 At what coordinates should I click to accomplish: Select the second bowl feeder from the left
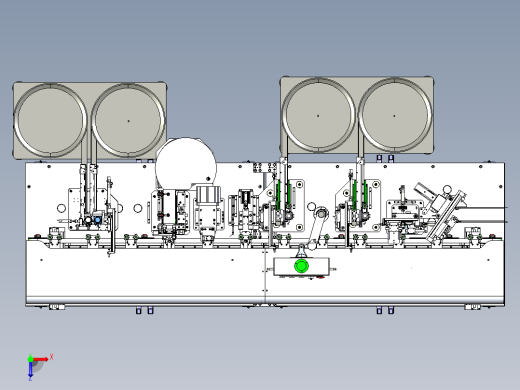point(128,120)
